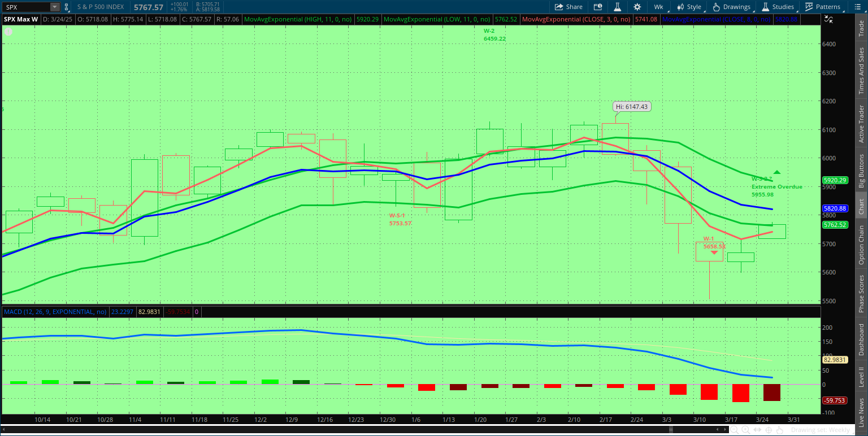Image resolution: width=868 pixels, height=436 pixels.
Task: Open the Wk time frame dropdown
Action: (659, 7)
